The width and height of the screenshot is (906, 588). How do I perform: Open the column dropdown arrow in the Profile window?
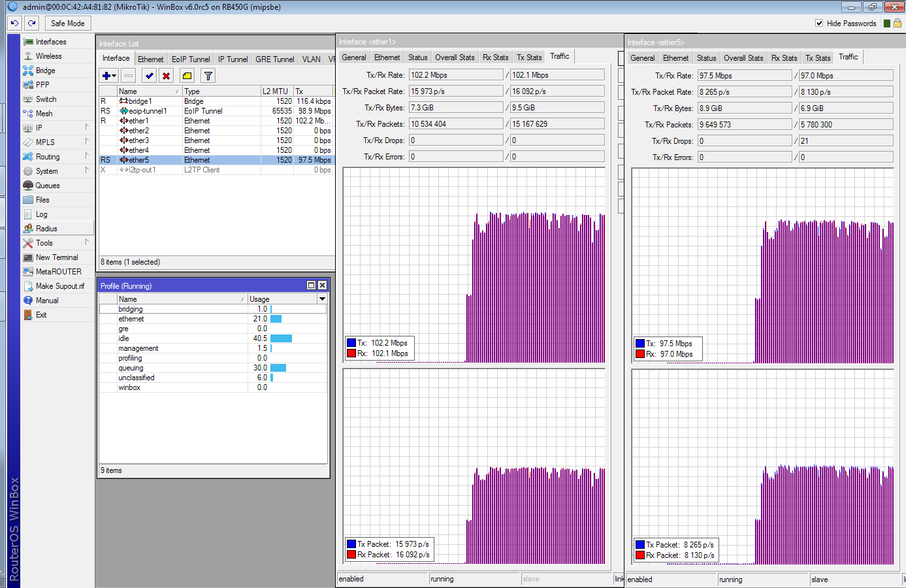pos(322,299)
